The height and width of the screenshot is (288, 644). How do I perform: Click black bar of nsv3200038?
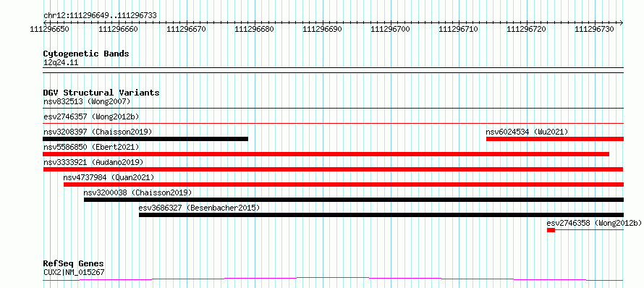[354, 200]
